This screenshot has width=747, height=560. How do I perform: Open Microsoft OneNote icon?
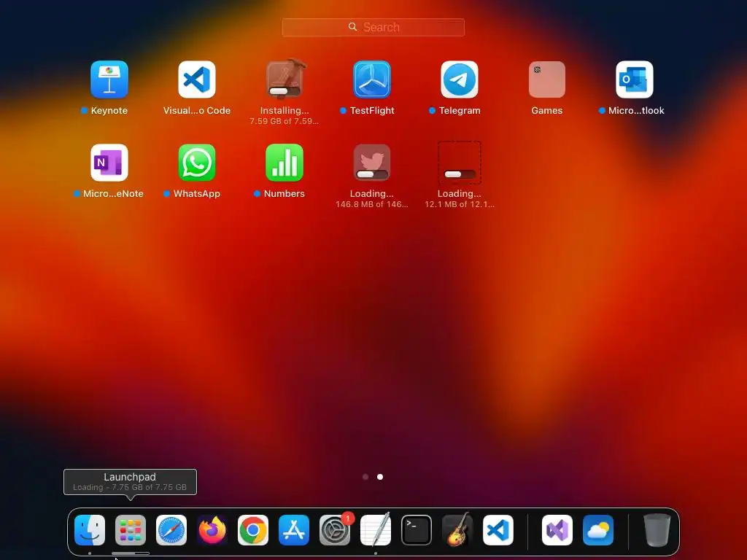(109, 163)
